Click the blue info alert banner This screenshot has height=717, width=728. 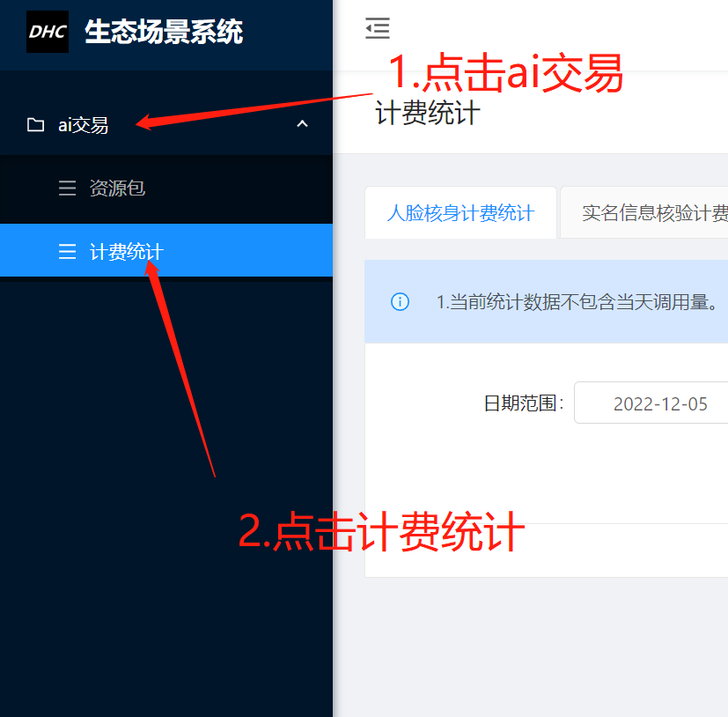[x=546, y=301]
